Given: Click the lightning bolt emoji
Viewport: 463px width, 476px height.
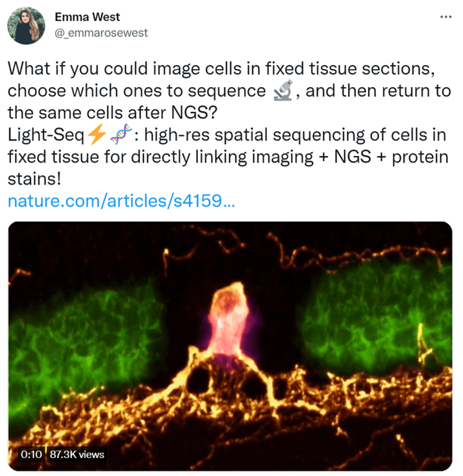Looking at the screenshot, I should (97, 135).
